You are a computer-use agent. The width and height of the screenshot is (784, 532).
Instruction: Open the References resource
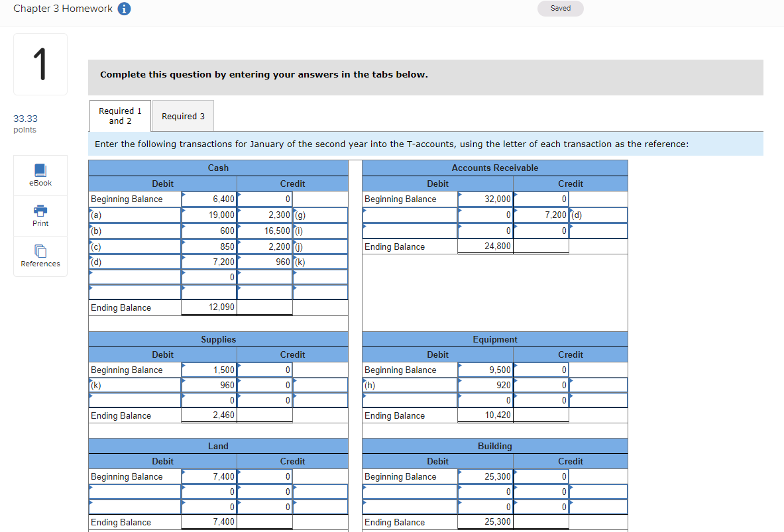tap(40, 256)
